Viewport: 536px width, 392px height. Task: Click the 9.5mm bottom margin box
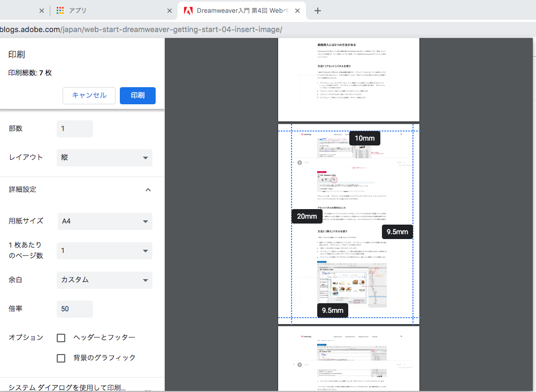[332, 310]
